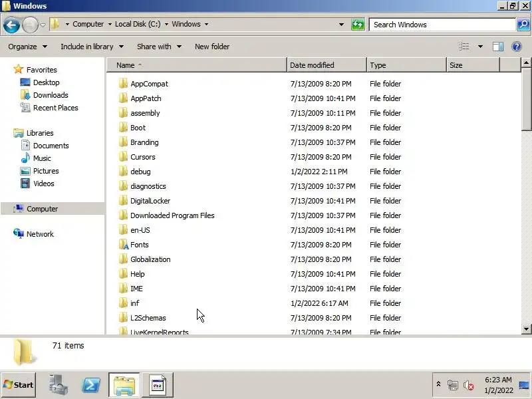Click Computer in the address bar

[x=88, y=24]
